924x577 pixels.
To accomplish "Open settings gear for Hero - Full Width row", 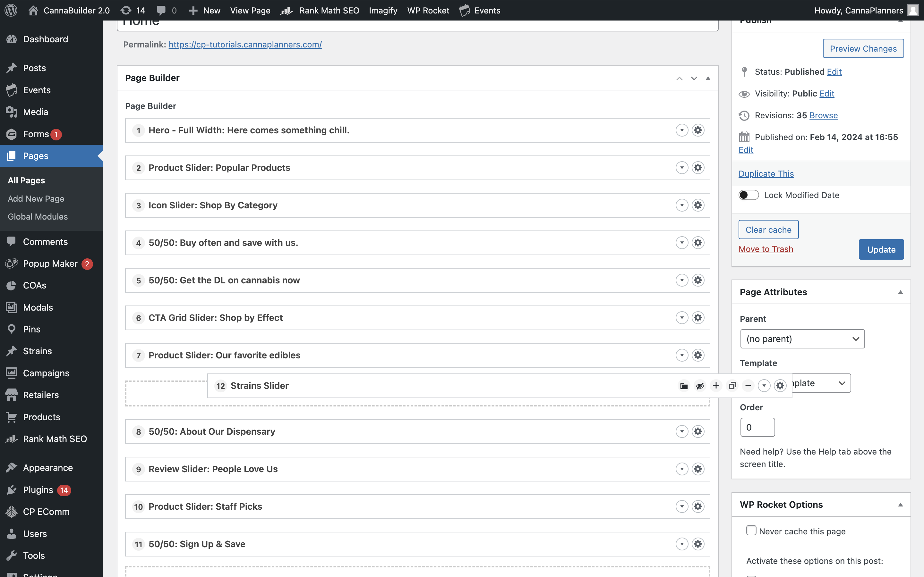I will click(698, 130).
